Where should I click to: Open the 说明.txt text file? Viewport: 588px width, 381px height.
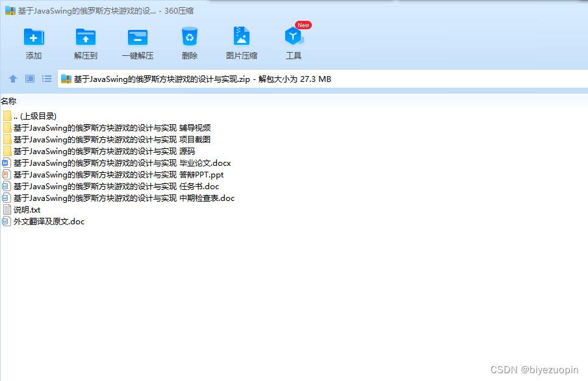pyautogui.click(x=27, y=209)
